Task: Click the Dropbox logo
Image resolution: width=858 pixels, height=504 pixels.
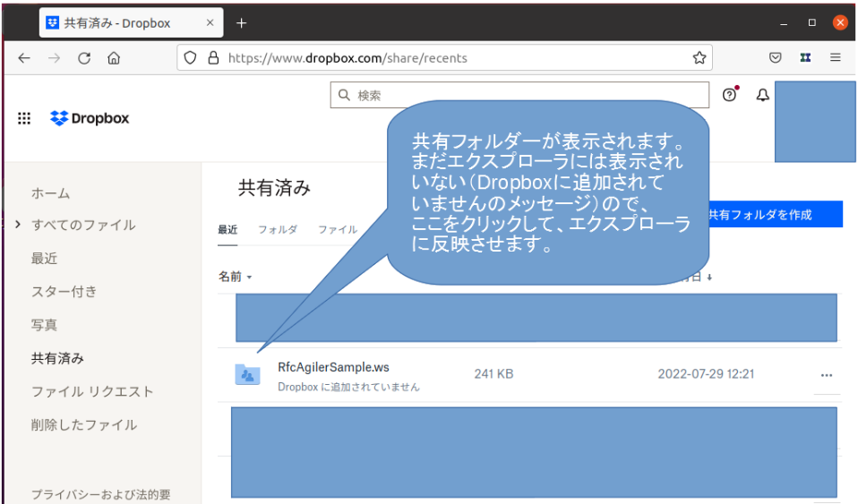Action: click(90, 118)
